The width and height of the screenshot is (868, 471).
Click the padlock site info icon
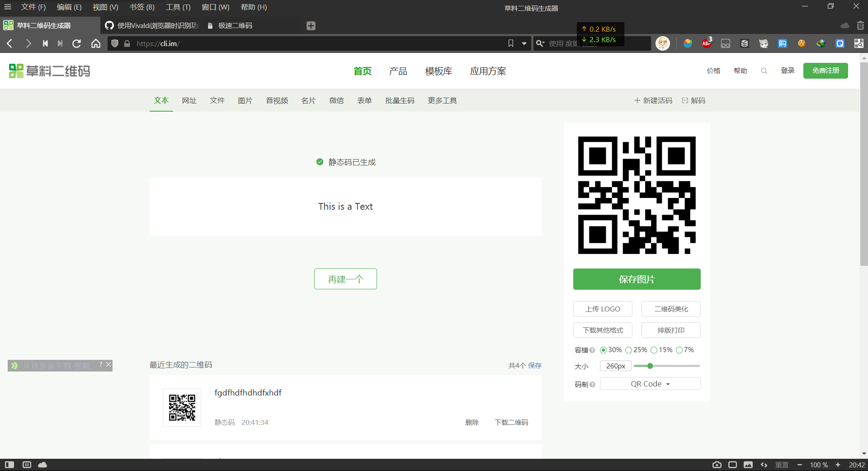[x=127, y=43]
